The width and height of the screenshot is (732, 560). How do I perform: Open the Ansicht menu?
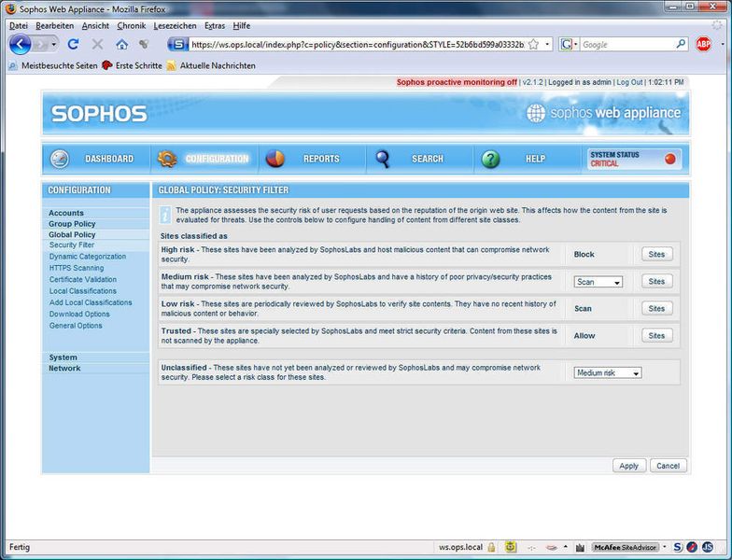click(95, 26)
